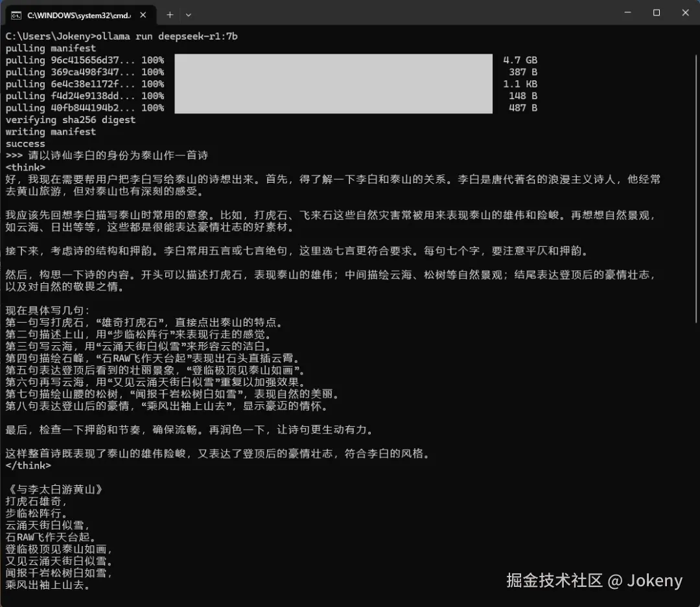Viewport: 700px width, 607px height.
Task: Click the prompt line 请以诗仙李白的身份为泰山作一首诗
Action: [107, 155]
